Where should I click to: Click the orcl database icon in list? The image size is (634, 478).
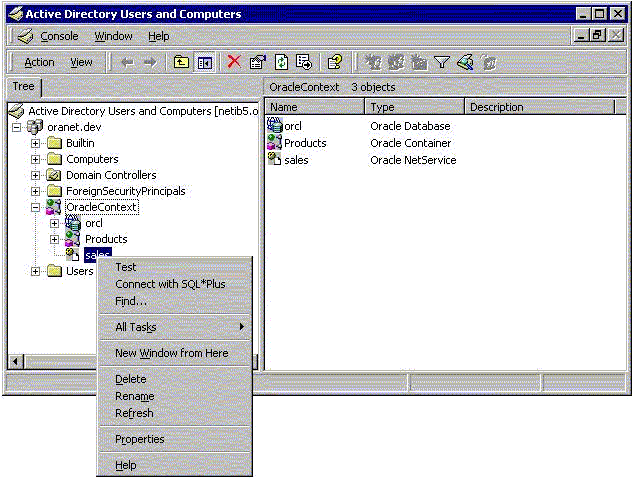click(276, 127)
